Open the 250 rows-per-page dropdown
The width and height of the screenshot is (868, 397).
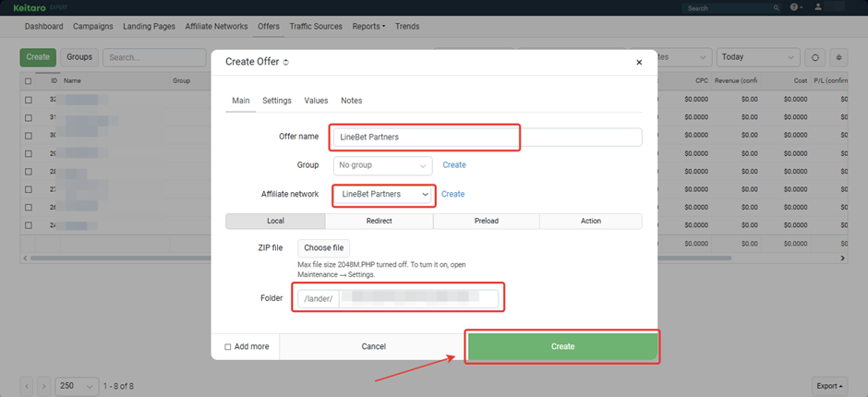[76, 386]
